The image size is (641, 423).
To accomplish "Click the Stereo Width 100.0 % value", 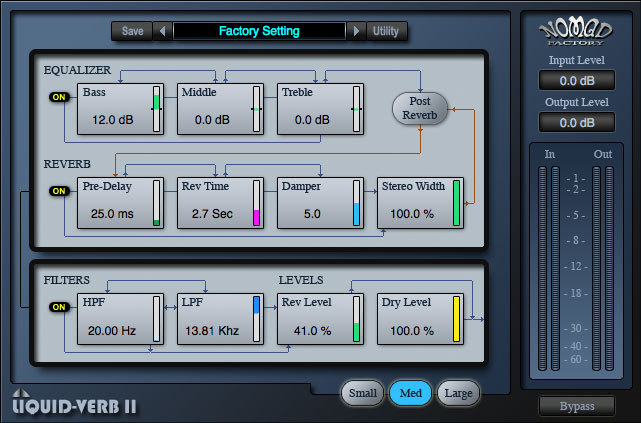I will click(412, 214).
